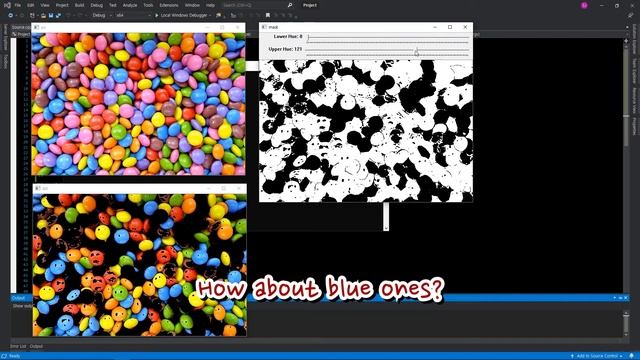
Task: Maximize the mask window
Action: coord(450,27)
